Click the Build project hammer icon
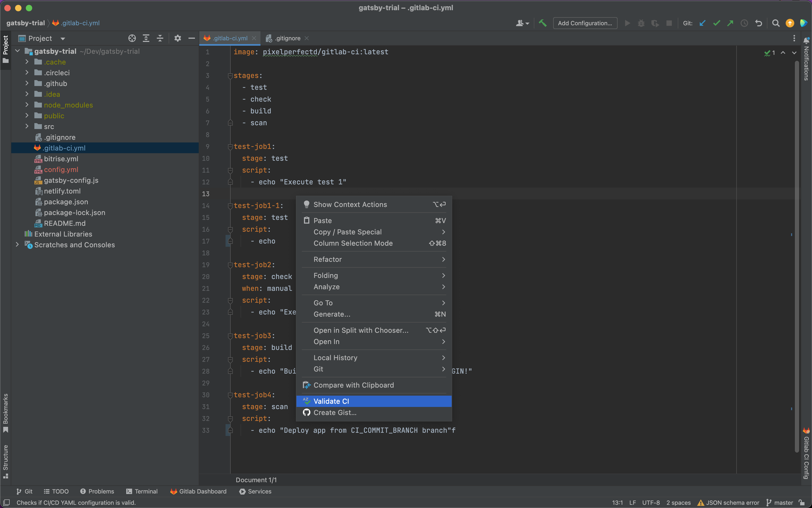 (543, 23)
